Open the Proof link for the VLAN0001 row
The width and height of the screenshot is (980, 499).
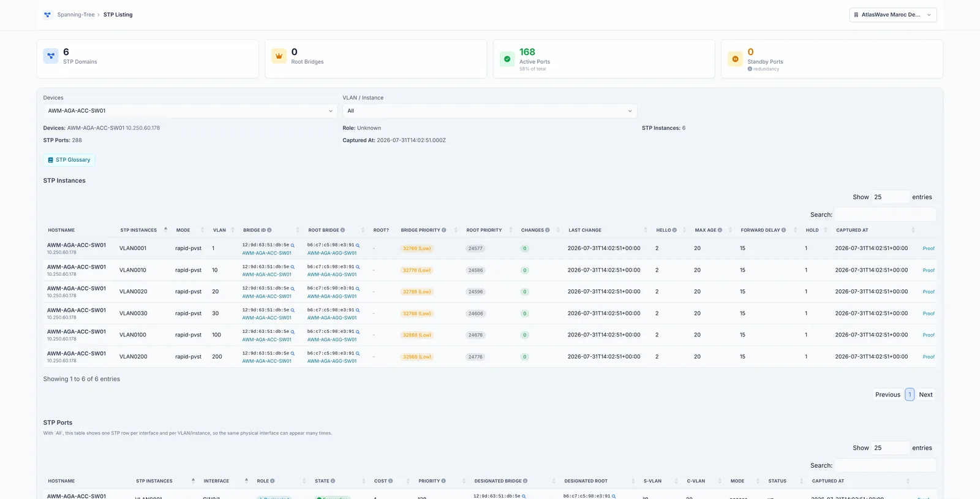(929, 249)
